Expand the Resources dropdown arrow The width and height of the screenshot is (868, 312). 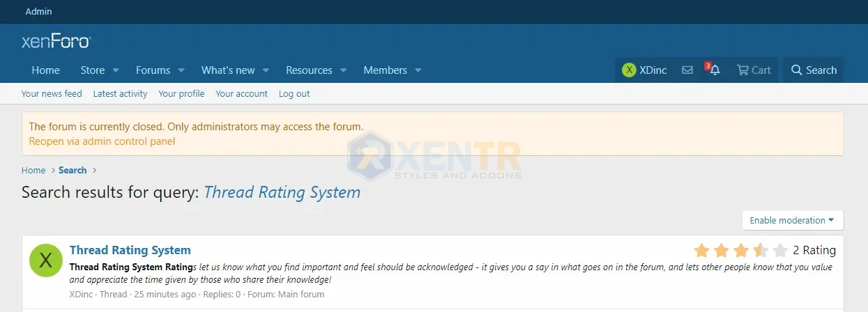pos(344,70)
